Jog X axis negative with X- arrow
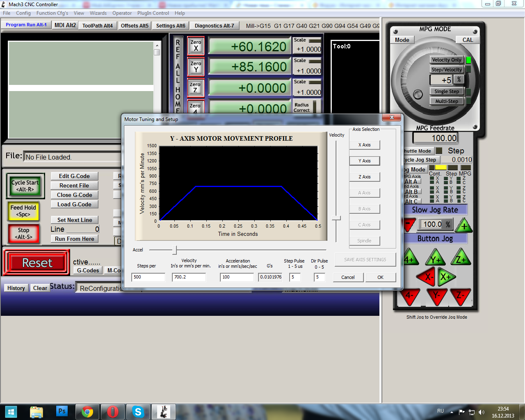The height and width of the screenshot is (420, 525). 427,277
